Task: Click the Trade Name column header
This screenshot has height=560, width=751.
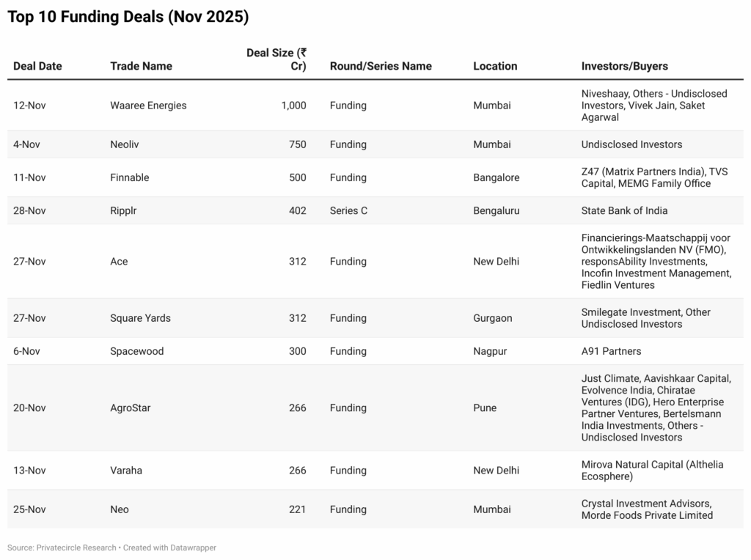Action: (141, 66)
